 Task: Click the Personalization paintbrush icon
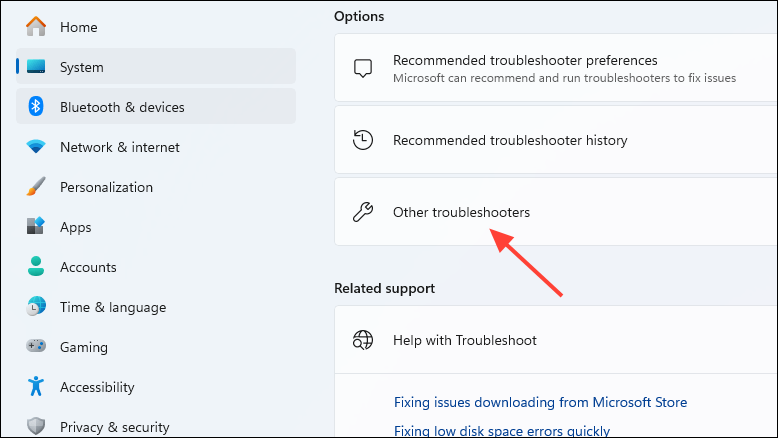pyautogui.click(x=36, y=187)
